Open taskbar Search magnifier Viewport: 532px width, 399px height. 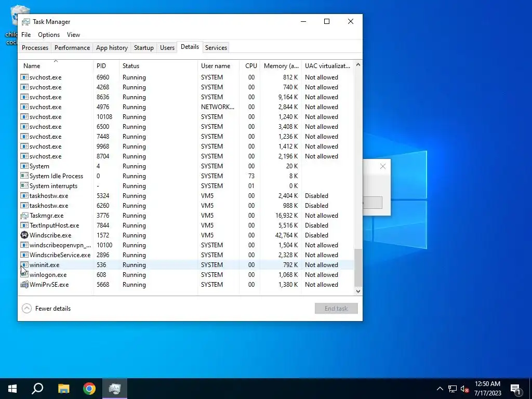(x=37, y=389)
